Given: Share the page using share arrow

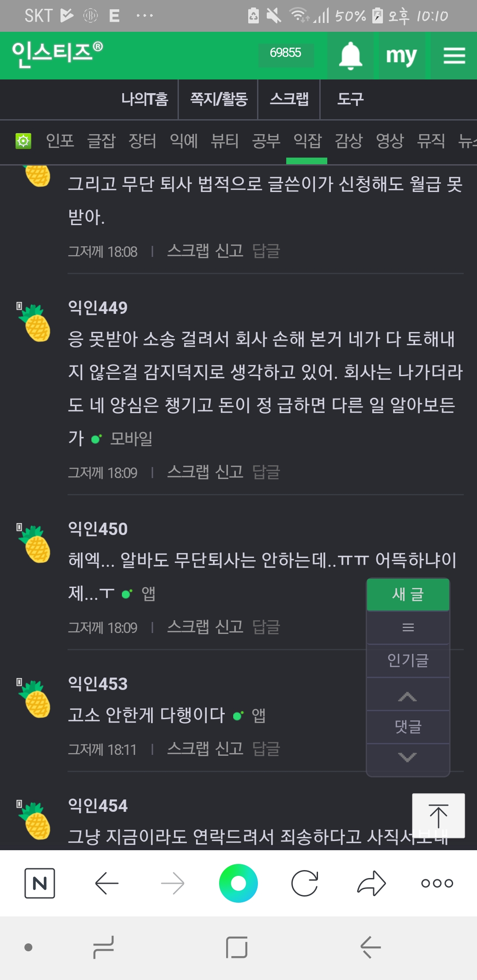Looking at the screenshot, I should point(371,883).
